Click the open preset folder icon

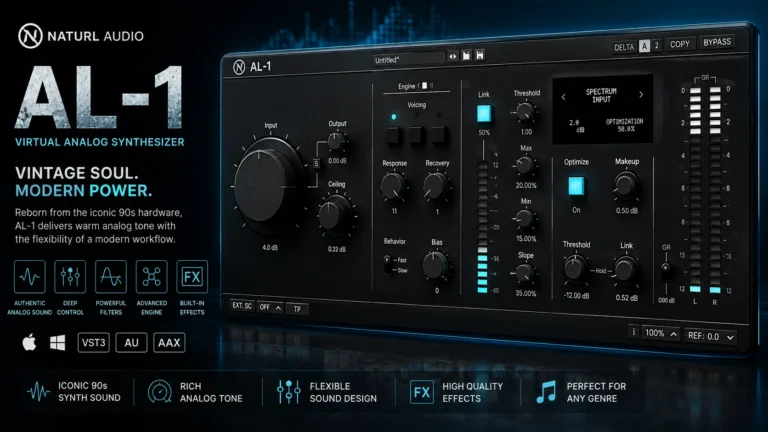tap(466, 55)
